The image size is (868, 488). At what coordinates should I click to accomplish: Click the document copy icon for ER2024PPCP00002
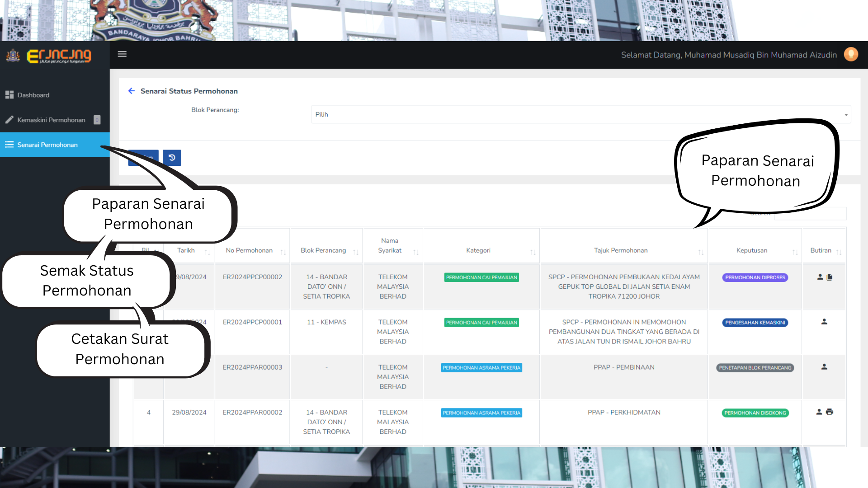point(830,277)
